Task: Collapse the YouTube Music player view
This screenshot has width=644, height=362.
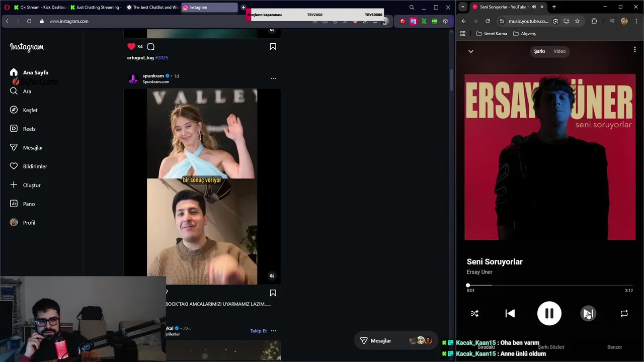Action: click(471, 51)
